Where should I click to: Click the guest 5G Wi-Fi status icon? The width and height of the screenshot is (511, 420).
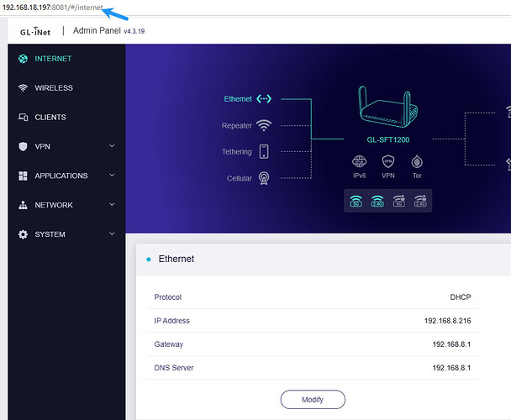click(x=398, y=200)
